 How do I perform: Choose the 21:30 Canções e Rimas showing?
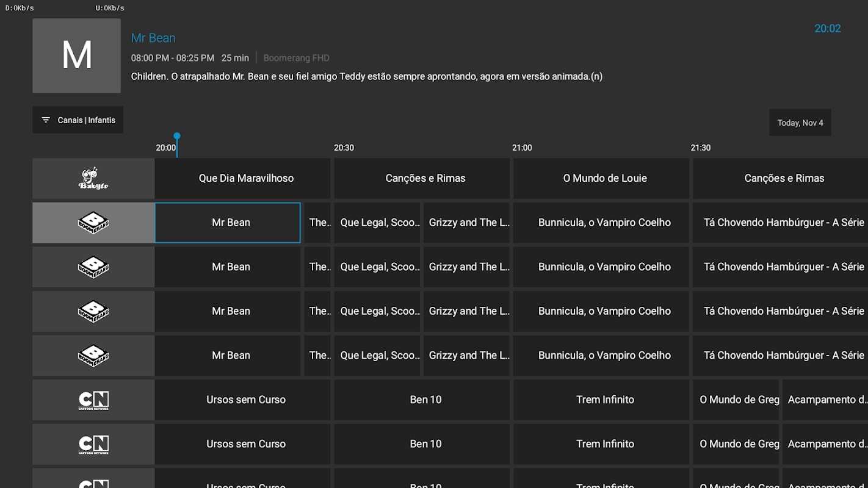[x=784, y=178]
